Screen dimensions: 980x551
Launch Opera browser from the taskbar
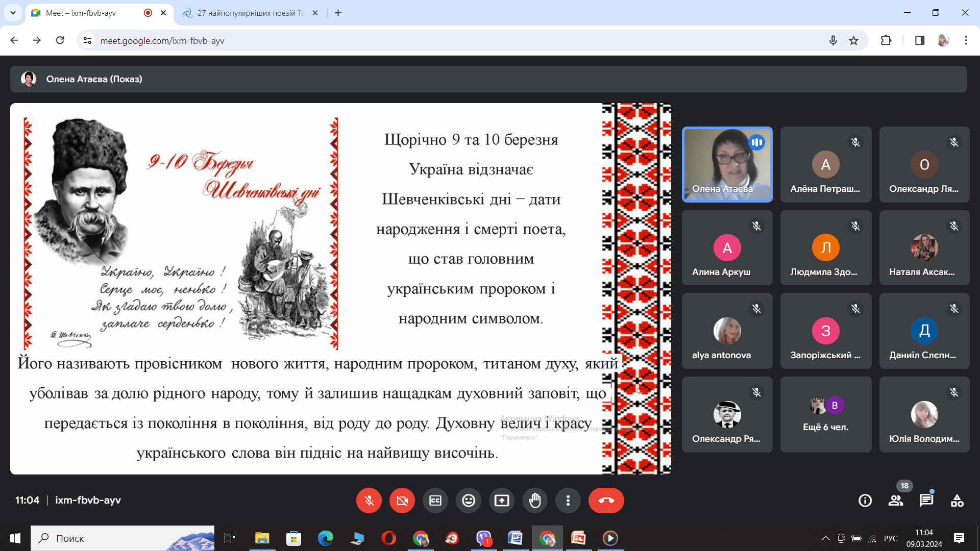click(x=388, y=538)
